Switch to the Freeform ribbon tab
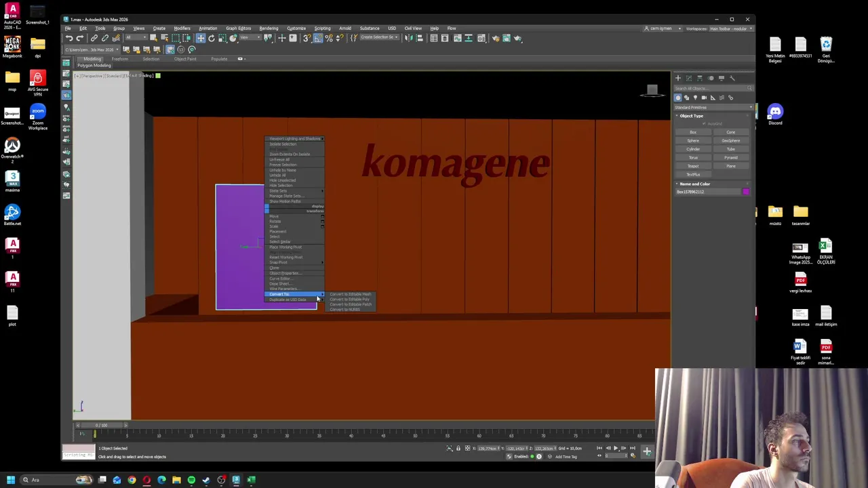The height and width of the screenshot is (488, 868). 119,59
